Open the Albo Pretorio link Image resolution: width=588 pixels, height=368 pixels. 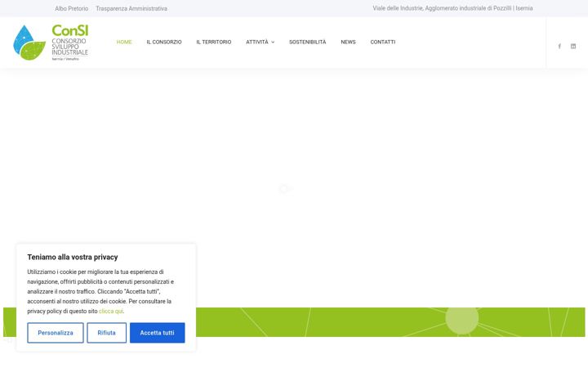click(x=72, y=8)
